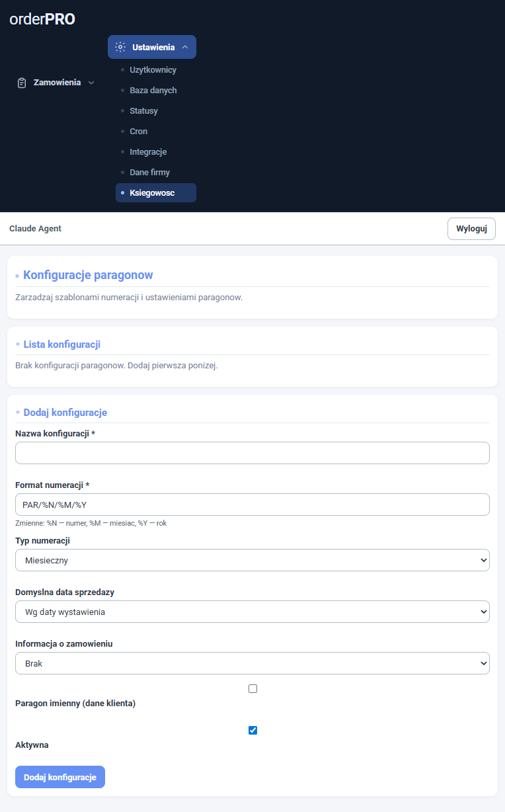The image size is (505, 812).
Task: Select the Cron menu item
Action: pos(138,132)
